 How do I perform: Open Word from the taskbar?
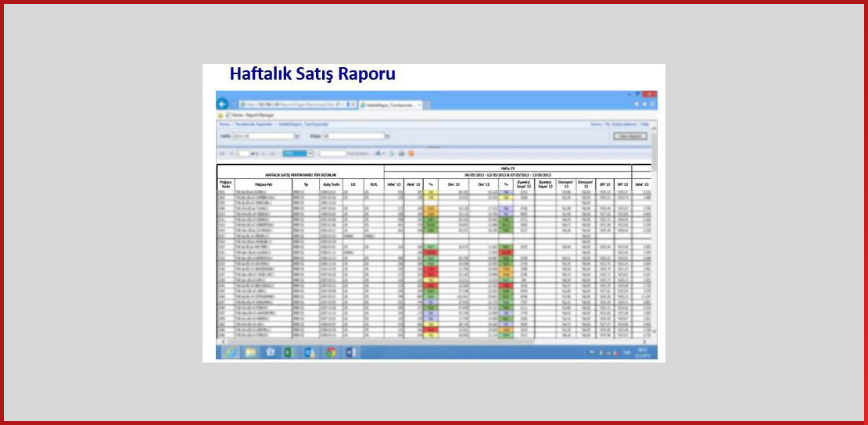tap(352, 352)
